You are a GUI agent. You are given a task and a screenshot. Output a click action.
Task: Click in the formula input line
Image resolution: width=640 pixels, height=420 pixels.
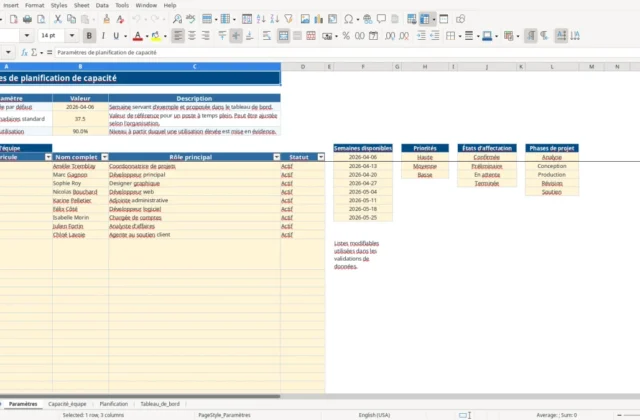(347, 52)
